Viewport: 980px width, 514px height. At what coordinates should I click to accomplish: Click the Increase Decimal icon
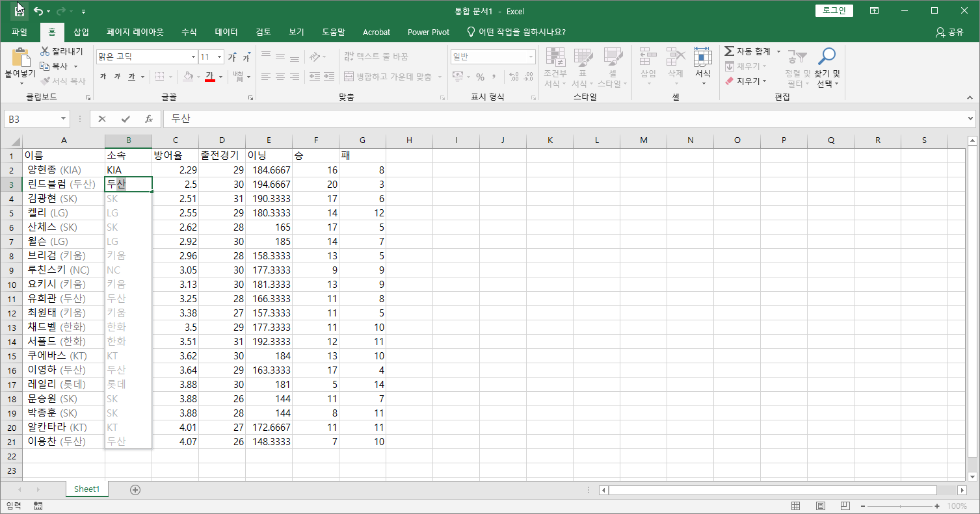pyautogui.click(x=514, y=77)
